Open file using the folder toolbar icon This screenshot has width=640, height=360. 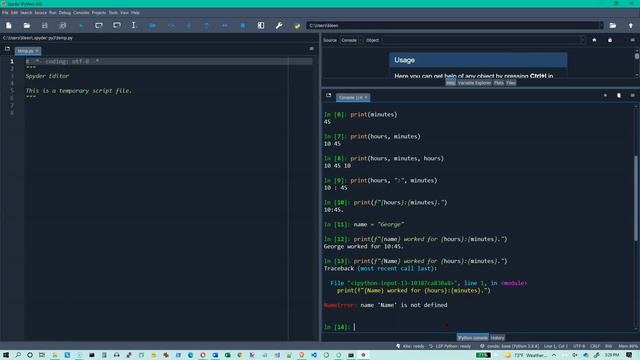coord(27,25)
